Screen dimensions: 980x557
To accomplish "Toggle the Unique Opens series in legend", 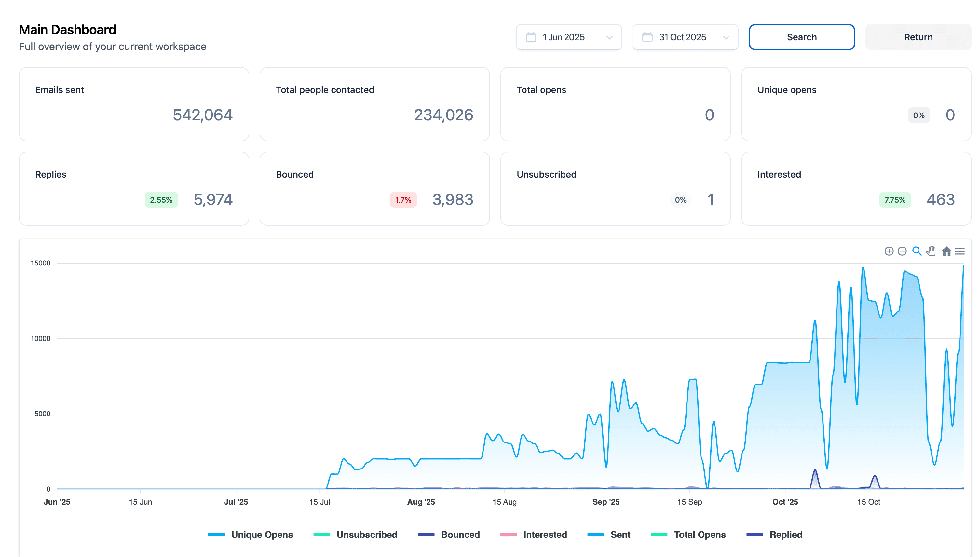I will click(x=262, y=535).
